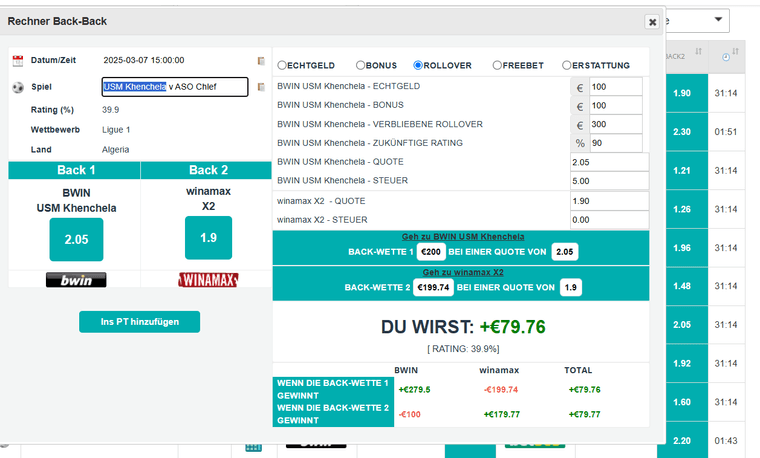Screen dimensions: 760x458
Task: Click the calendar icon beside Datum/Zeit
Action: pos(18,61)
